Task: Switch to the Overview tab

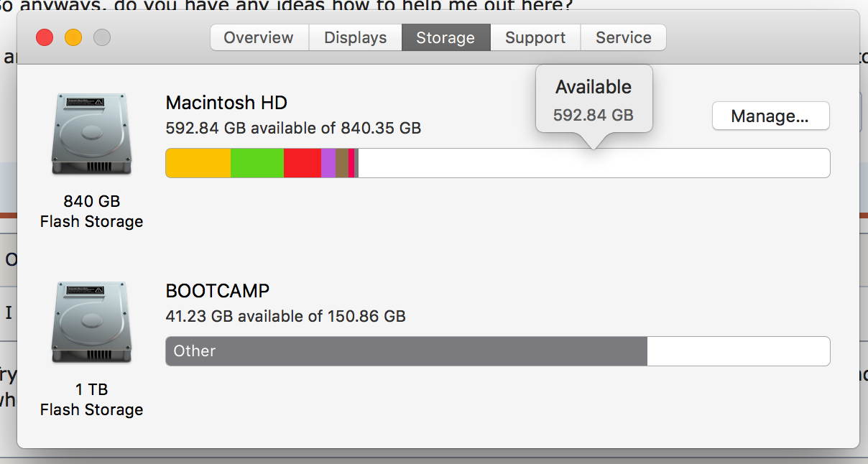Action: coord(259,37)
